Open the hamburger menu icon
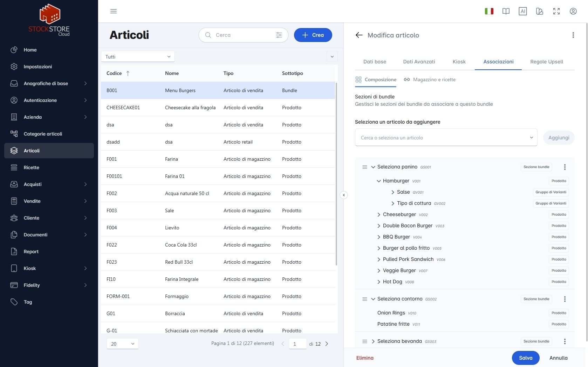Viewport: 588px width, 367px height. pyautogui.click(x=114, y=11)
